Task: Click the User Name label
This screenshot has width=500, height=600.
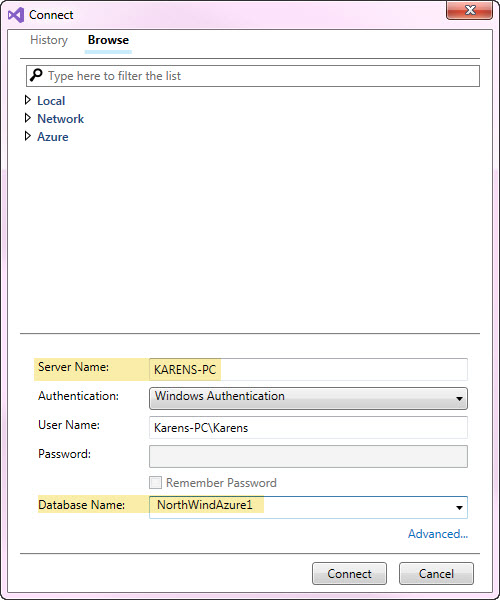Action: click(x=69, y=425)
